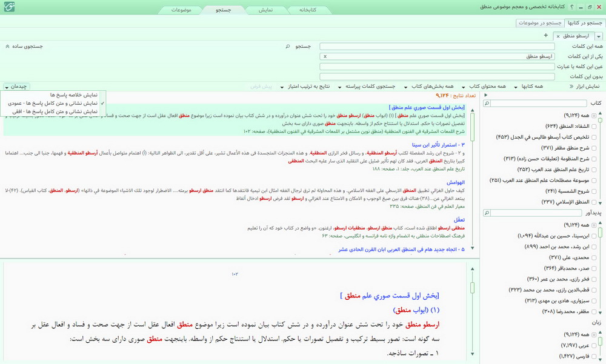Viewport: 606px width, 364px height.
Task: Focus the پدیدآور filter search box
Action: click(536, 213)
